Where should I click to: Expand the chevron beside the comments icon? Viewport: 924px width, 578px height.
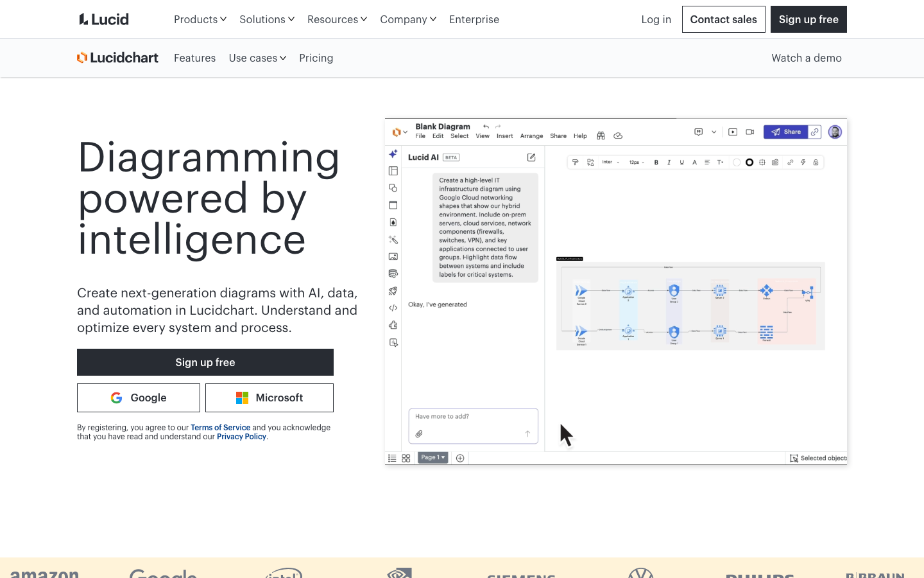coord(714,132)
